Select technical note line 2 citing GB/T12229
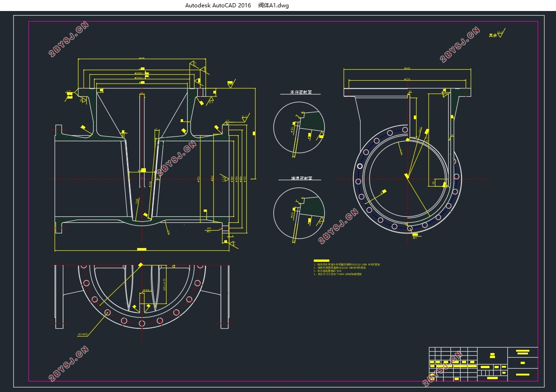The width and height of the screenshot is (556, 392). pyautogui.click(x=340, y=268)
